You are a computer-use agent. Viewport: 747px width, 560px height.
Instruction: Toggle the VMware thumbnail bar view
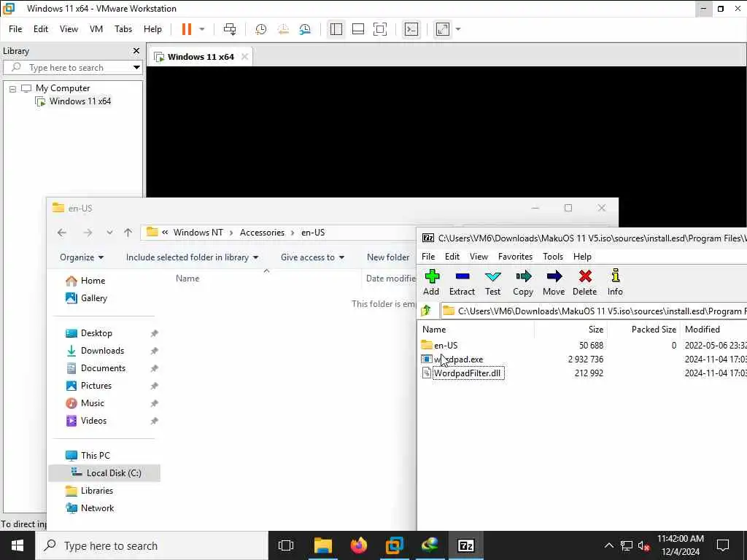[x=357, y=29]
